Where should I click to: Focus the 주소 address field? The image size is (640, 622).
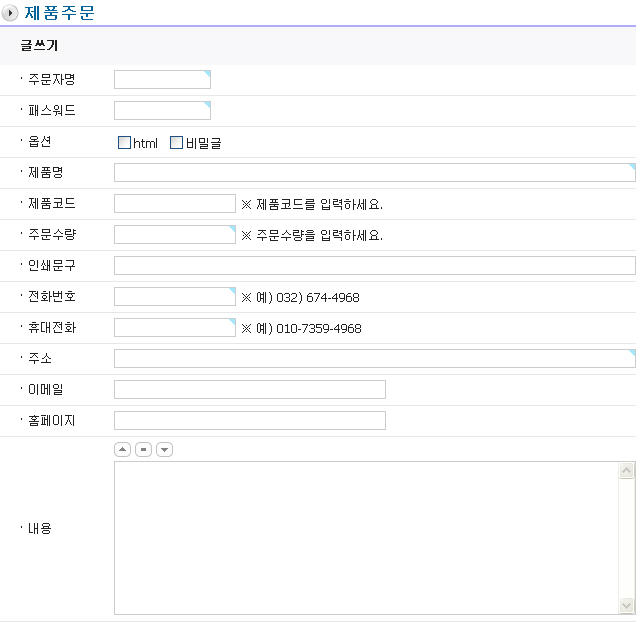(374, 359)
